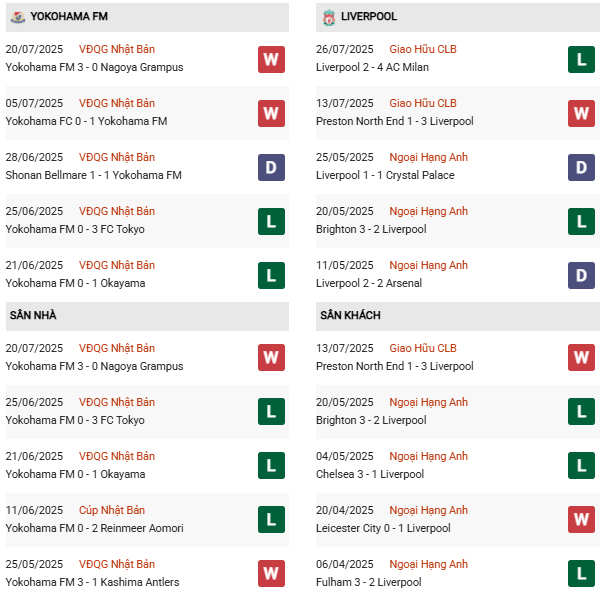Click the YOKOHAMA FM team header title
The image size is (600, 594).
70,17
